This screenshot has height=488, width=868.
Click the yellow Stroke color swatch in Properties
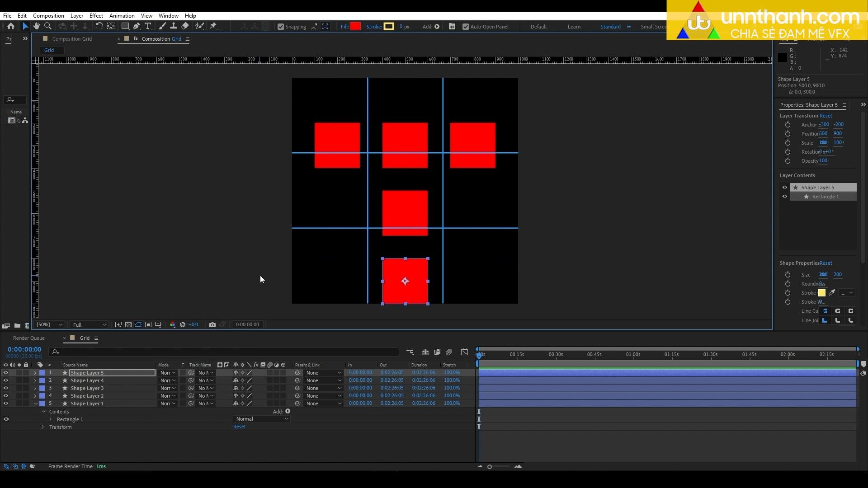pyautogui.click(x=821, y=293)
